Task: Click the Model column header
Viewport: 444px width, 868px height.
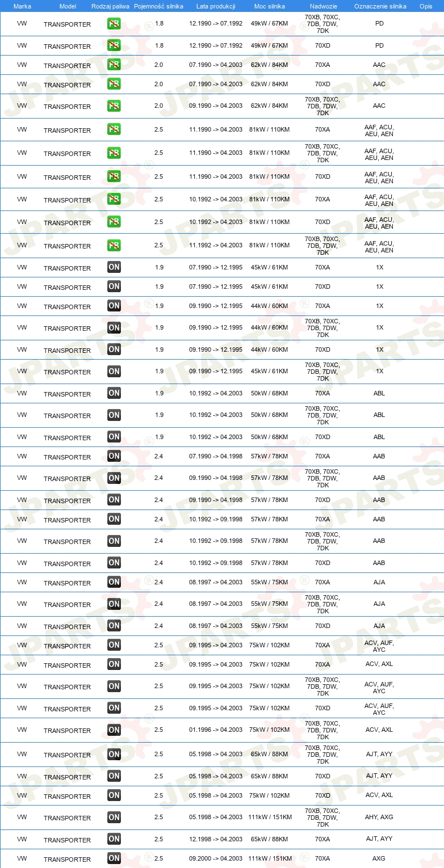Action: 68,6
